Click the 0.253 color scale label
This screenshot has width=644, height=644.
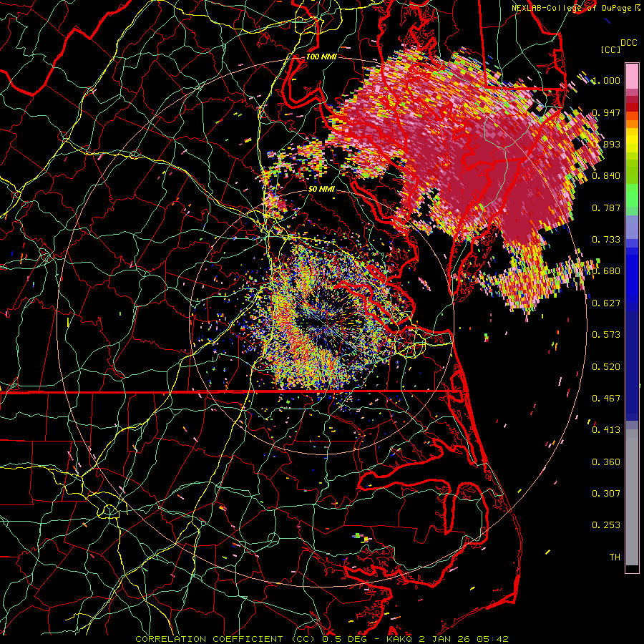coord(606,525)
